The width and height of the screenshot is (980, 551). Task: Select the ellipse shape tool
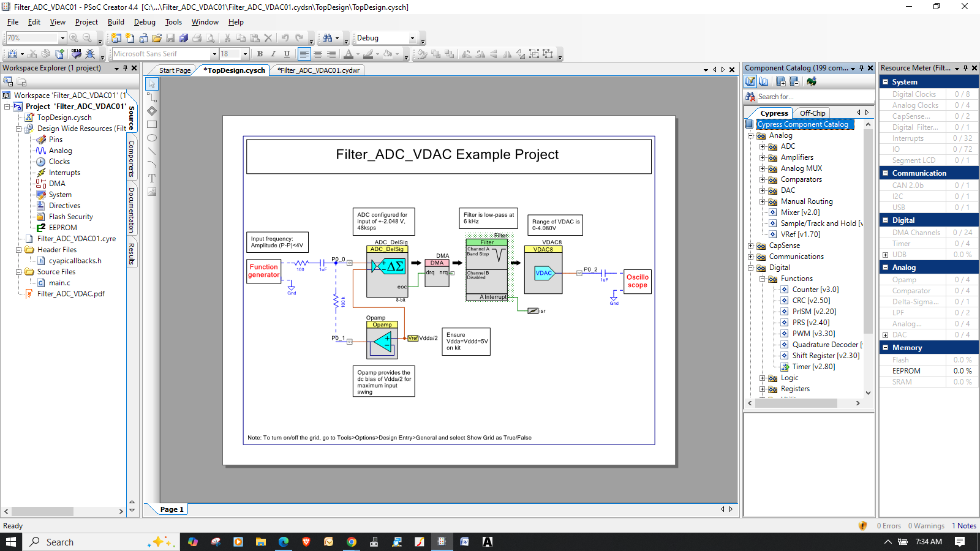[x=152, y=138]
